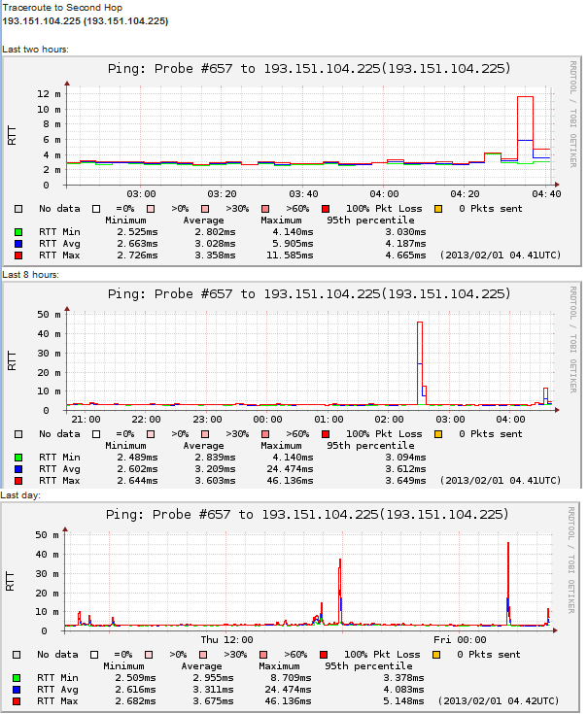Click the 193.151.104.225 address line under the heading
This screenshot has width=588, height=714.
click(86, 20)
